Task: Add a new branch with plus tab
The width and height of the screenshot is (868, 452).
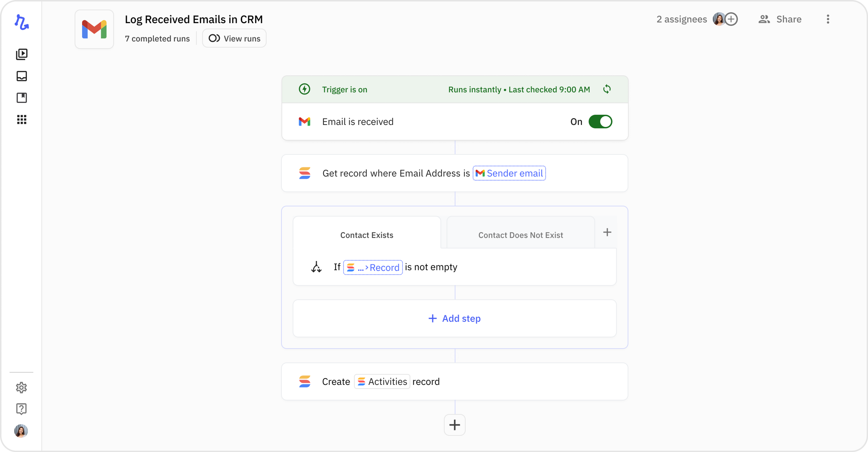Action: 607,232
